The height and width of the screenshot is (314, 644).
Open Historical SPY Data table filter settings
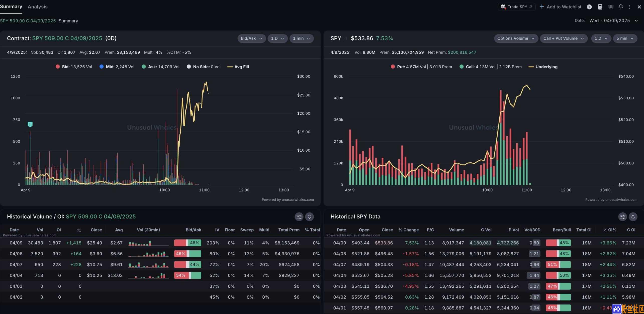pos(622,217)
